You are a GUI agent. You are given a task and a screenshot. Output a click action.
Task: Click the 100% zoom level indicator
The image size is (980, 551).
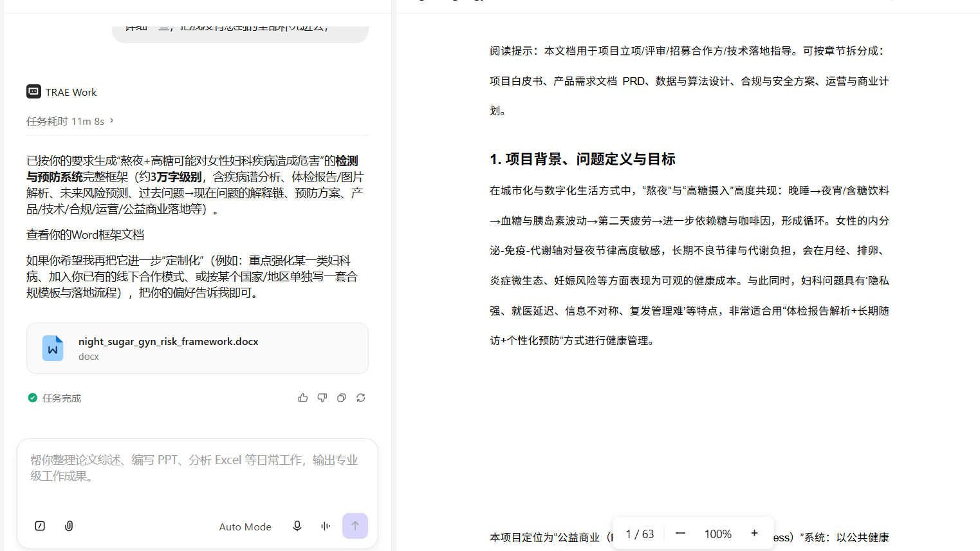[718, 534]
